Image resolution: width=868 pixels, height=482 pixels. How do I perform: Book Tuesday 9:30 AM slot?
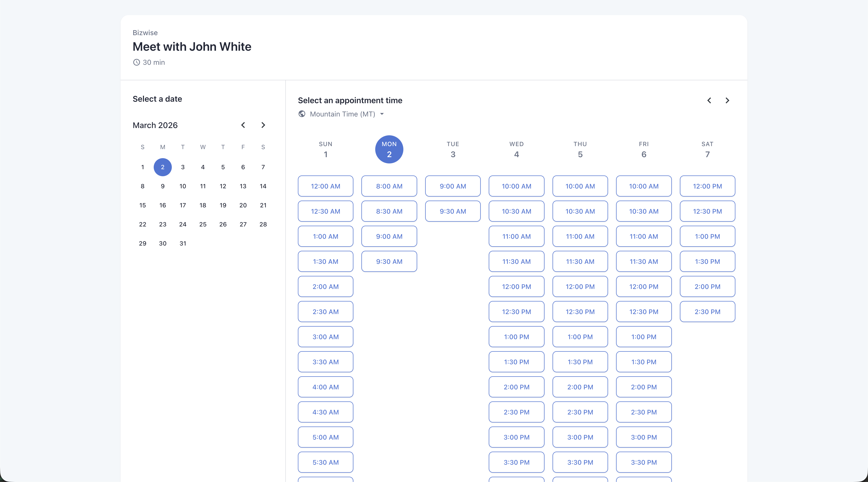(453, 211)
